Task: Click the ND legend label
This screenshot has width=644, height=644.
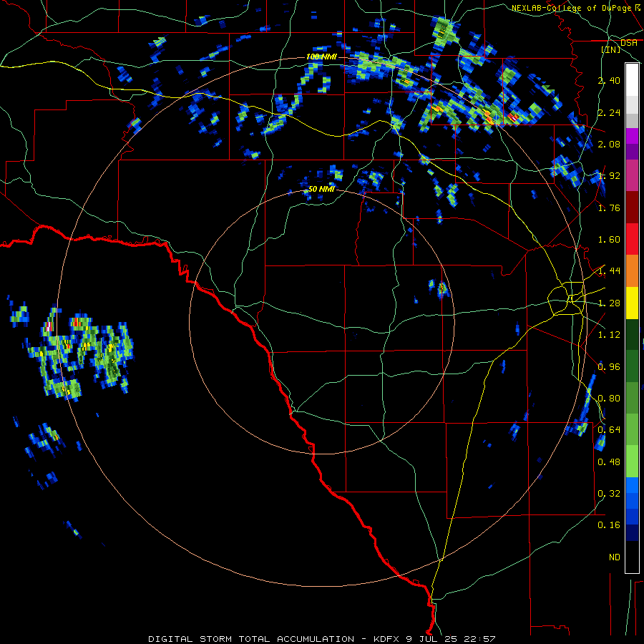Action: (x=615, y=557)
